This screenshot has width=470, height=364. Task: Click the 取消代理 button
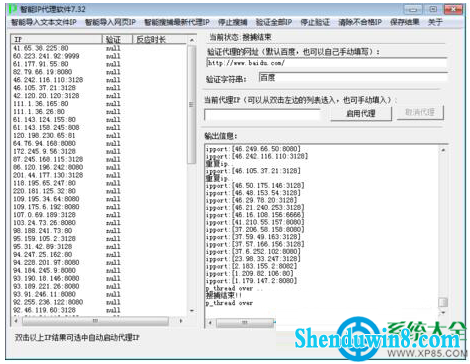tap(420, 112)
